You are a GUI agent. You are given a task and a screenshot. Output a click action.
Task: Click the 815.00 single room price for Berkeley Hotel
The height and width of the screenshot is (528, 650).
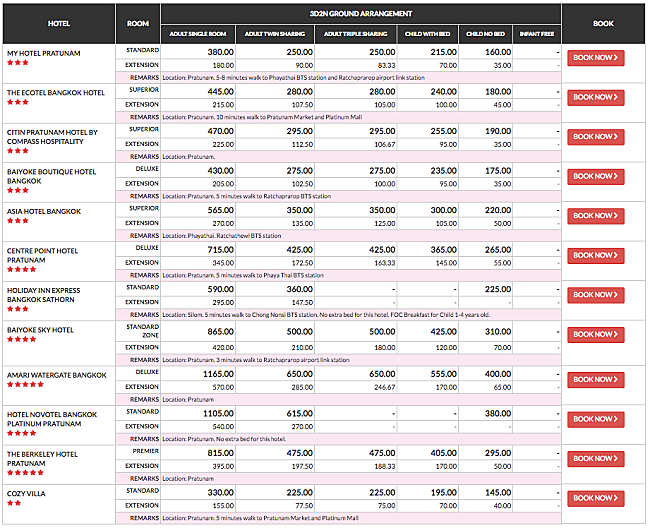221,453
